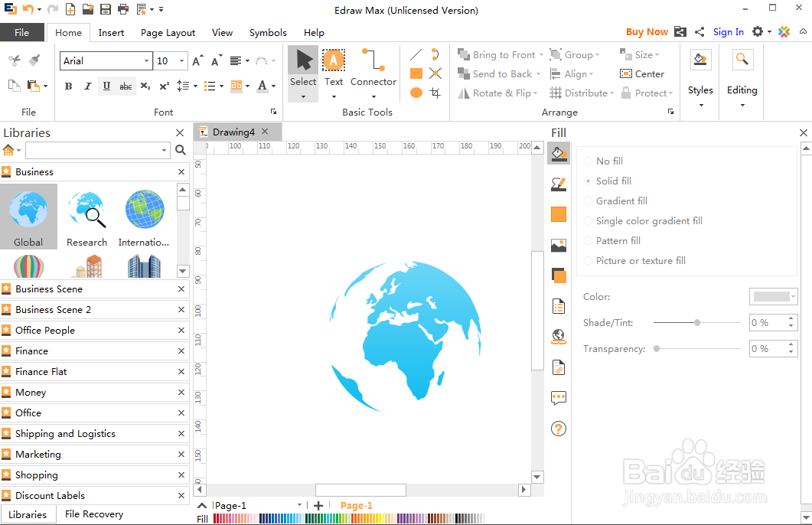Open the font size dropdown
812x525 pixels.
182,61
